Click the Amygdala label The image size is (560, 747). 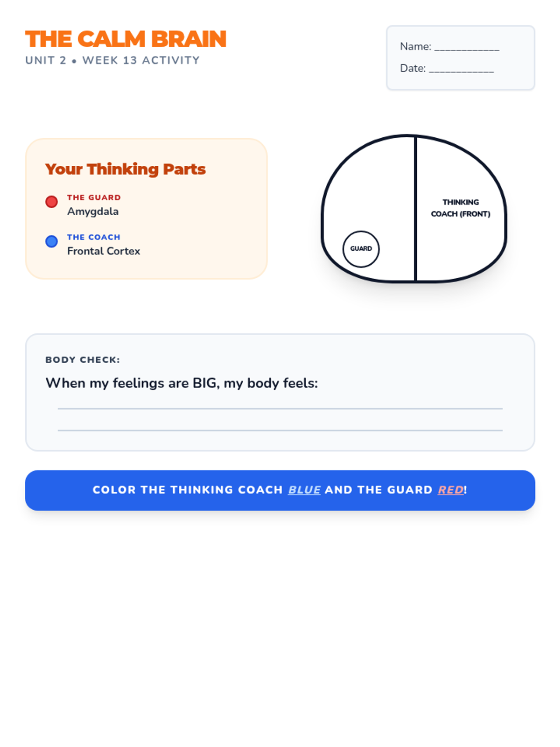tap(93, 211)
